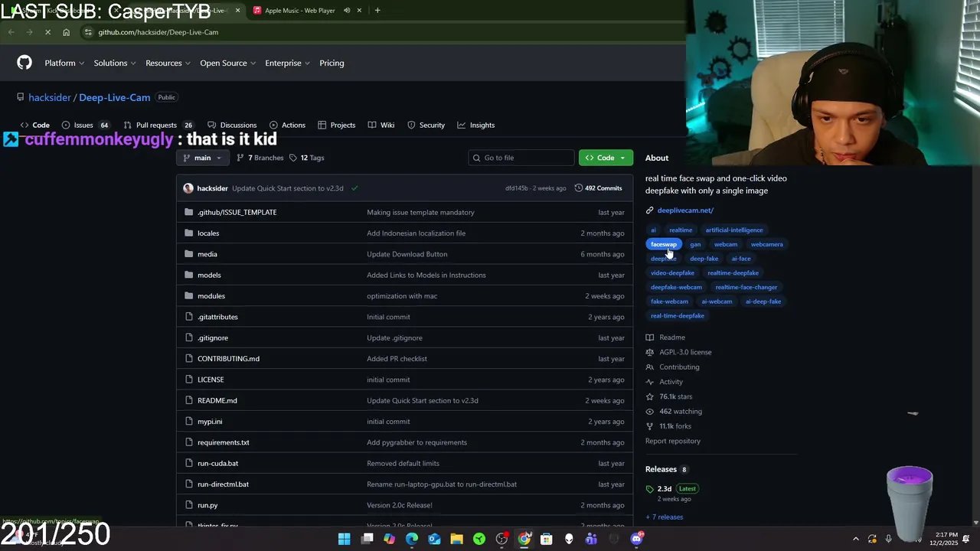Open the modules folder

[211, 296]
